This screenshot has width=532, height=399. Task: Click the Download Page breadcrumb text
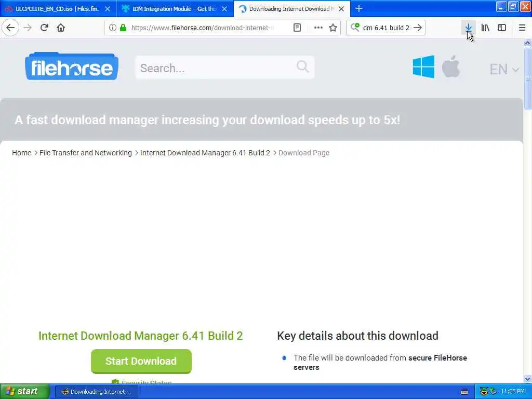click(x=304, y=153)
